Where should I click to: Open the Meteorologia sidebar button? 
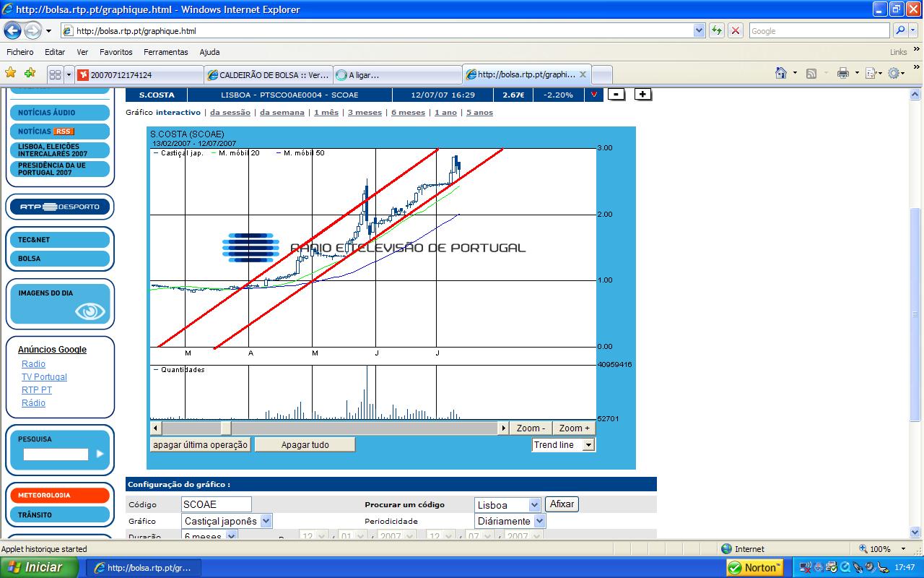[x=59, y=496]
